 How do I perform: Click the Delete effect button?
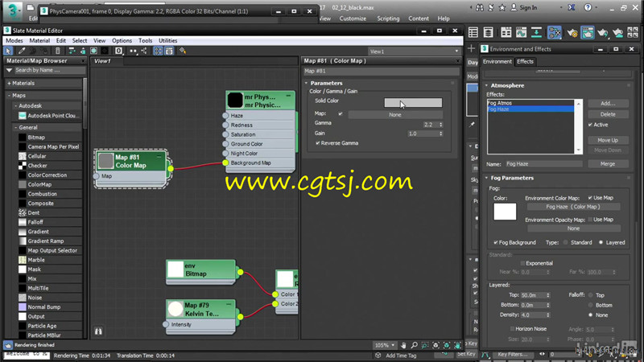pyautogui.click(x=608, y=114)
